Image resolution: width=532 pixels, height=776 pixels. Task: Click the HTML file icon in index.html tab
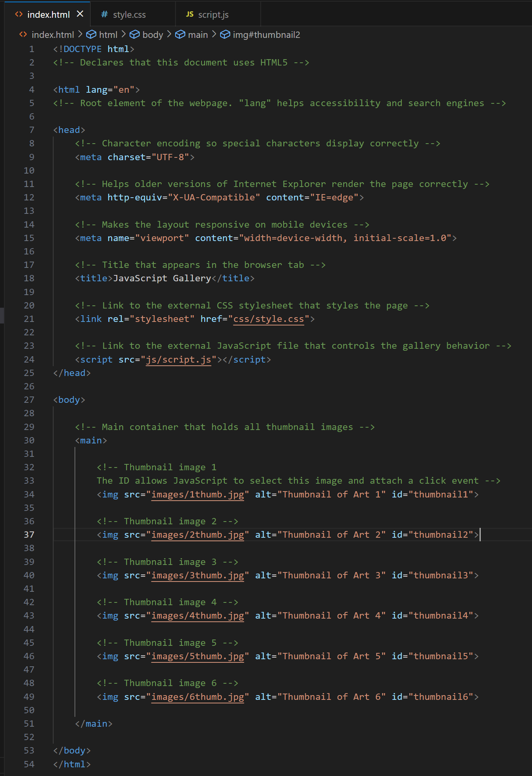pos(19,14)
